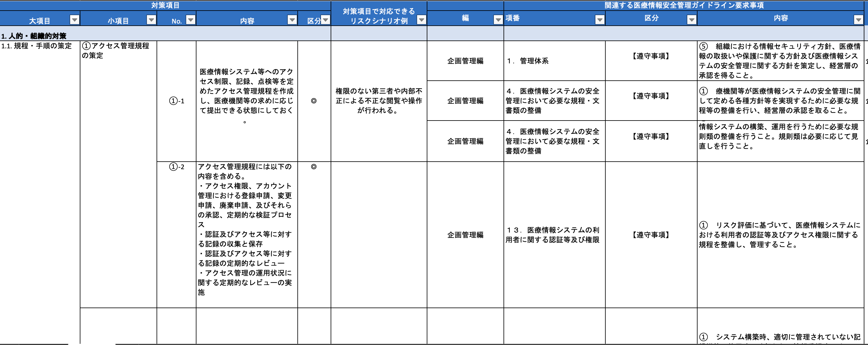Open 区分 filter under ガイドライン要求事項 header
The image size is (868, 345).
point(691,20)
